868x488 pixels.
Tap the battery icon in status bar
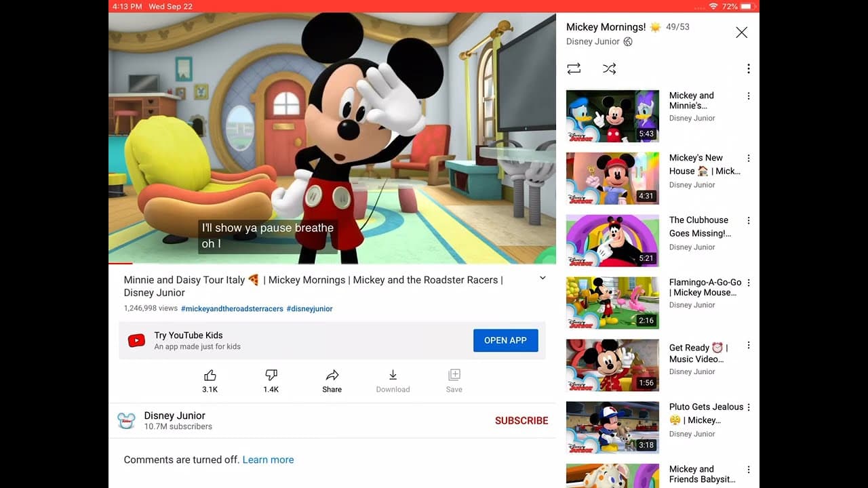[746, 6]
